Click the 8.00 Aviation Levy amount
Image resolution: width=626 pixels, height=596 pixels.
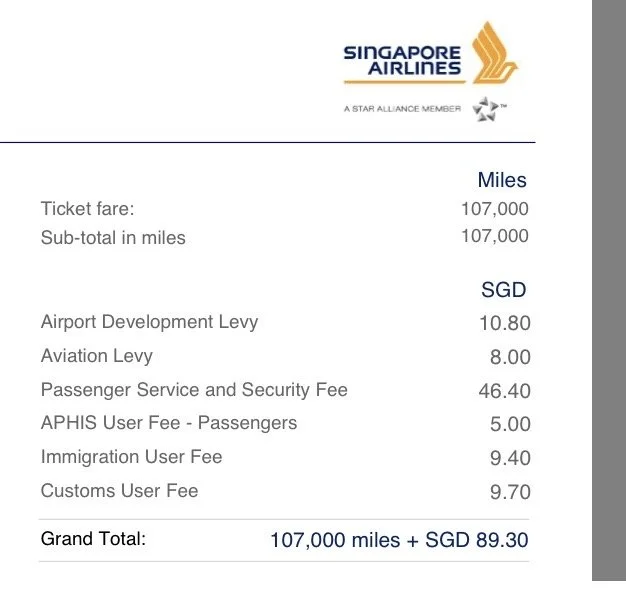(x=510, y=357)
